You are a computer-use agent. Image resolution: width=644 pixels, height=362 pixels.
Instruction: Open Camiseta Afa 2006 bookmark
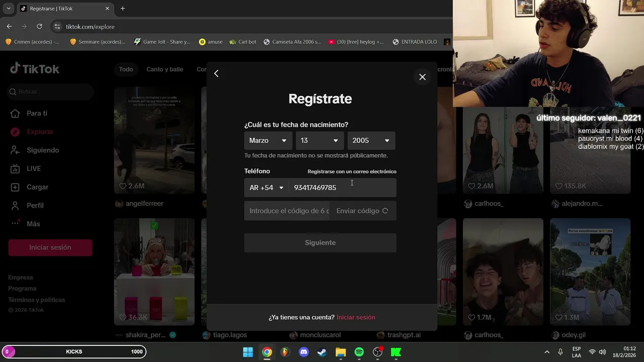click(x=292, y=42)
